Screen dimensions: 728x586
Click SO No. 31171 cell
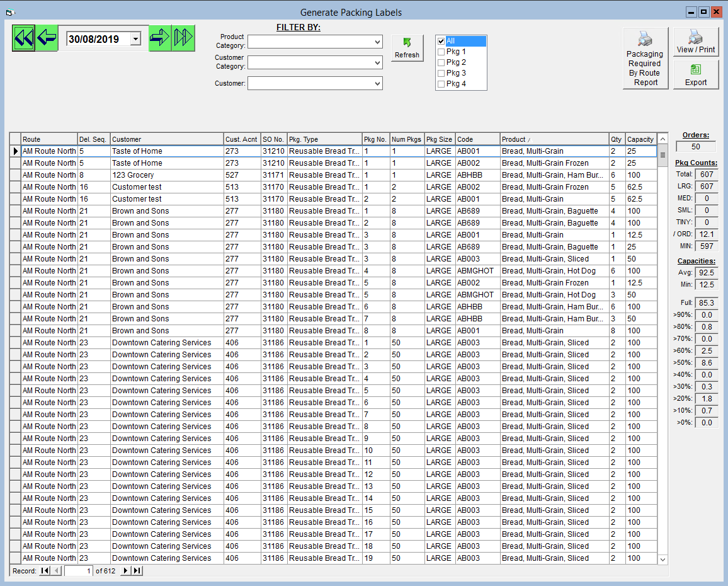[x=273, y=175]
